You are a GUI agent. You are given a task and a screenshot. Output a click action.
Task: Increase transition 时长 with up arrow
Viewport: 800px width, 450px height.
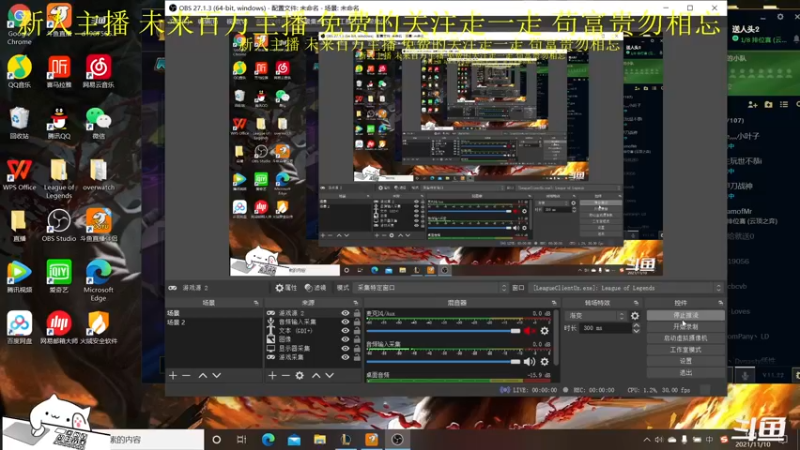(x=636, y=326)
